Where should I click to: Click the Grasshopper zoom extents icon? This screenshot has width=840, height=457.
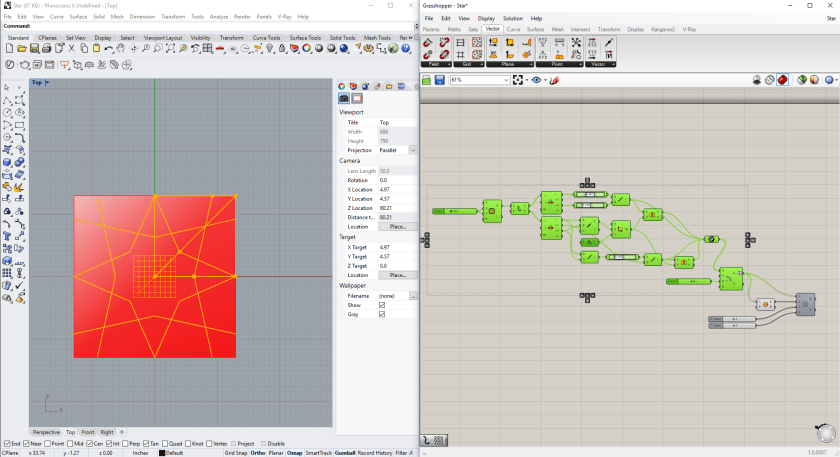click(519, 80)
